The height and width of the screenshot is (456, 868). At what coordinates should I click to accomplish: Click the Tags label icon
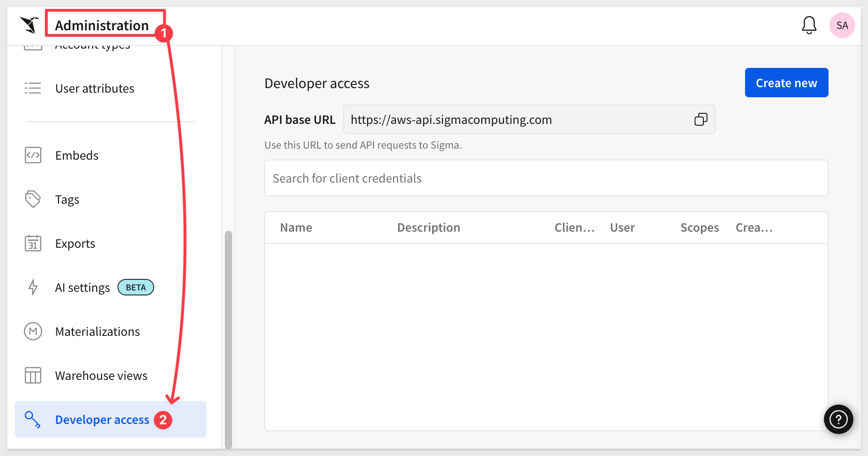[x=33, y=200]
